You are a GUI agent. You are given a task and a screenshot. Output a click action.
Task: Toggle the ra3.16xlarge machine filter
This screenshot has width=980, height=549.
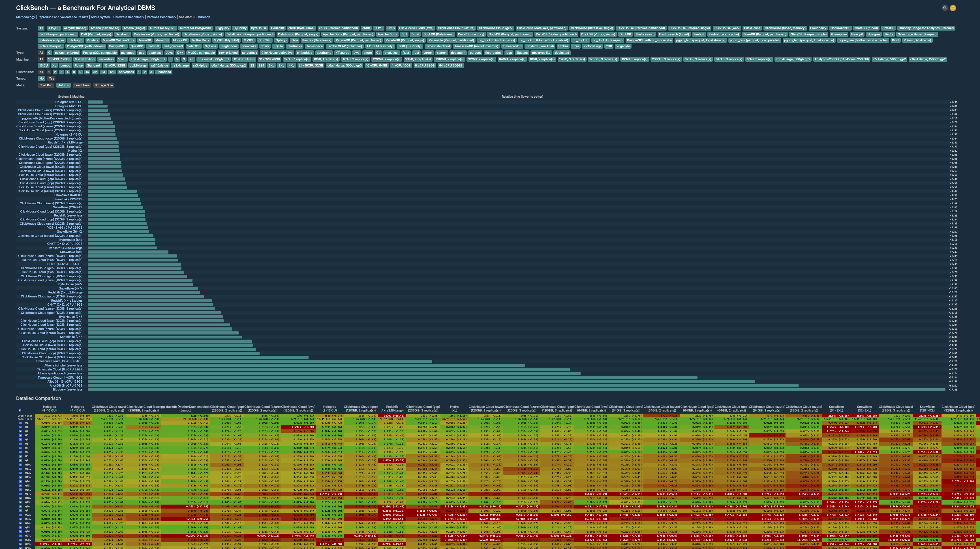pos(159,65)
